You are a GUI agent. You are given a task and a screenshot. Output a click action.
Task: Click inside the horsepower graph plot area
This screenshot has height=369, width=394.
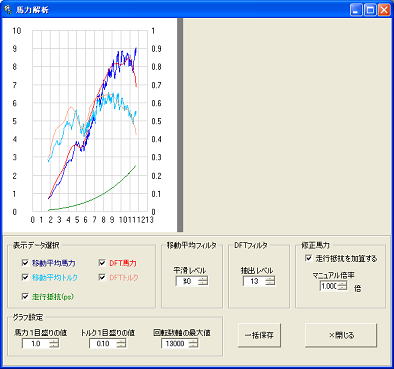click(x=90, y=121)
